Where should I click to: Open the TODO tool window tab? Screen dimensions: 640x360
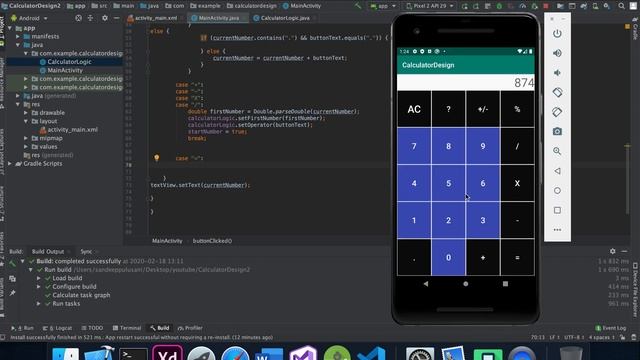click(x=92, y=328)
